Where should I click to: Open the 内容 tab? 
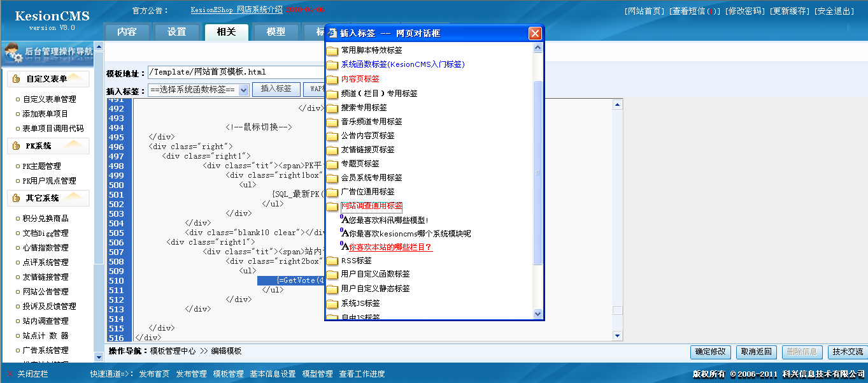(x=127, y=32)
